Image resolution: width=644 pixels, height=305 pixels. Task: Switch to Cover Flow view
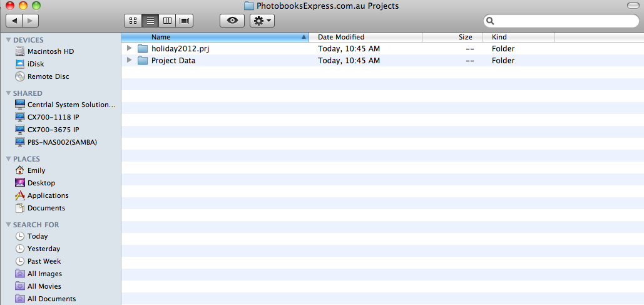[x=185, y=21]
